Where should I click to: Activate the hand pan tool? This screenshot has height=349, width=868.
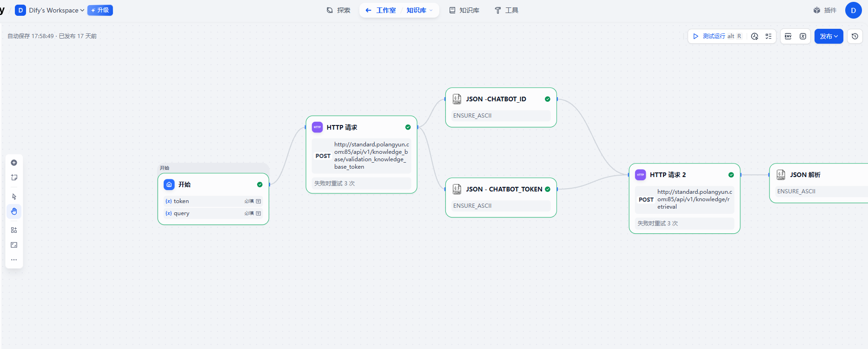click(x=14, y=211)
